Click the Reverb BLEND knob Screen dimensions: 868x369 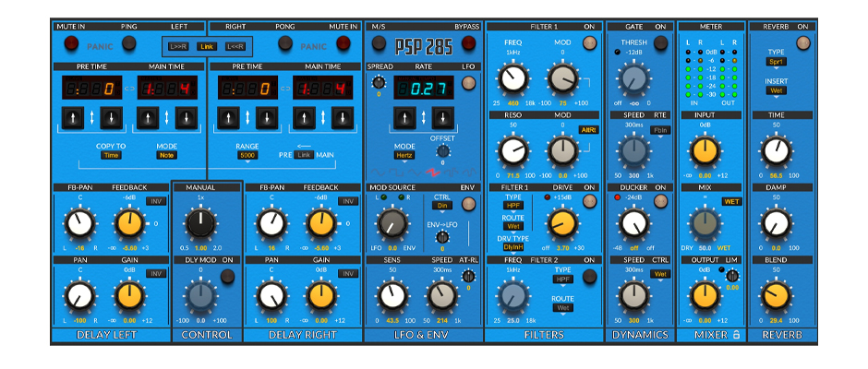point(775,295)
